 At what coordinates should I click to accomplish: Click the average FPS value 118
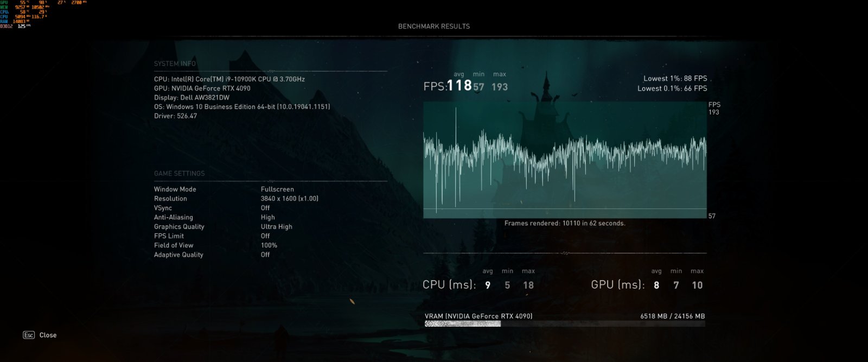click(x=459, y=85)
